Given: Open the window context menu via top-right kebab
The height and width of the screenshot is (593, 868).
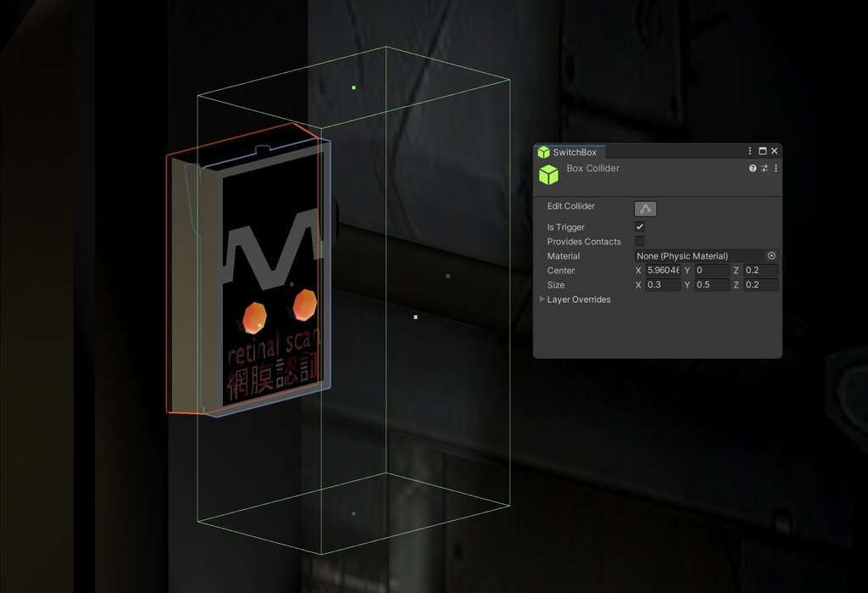Looking at the screenshot, I should (748, 150).
